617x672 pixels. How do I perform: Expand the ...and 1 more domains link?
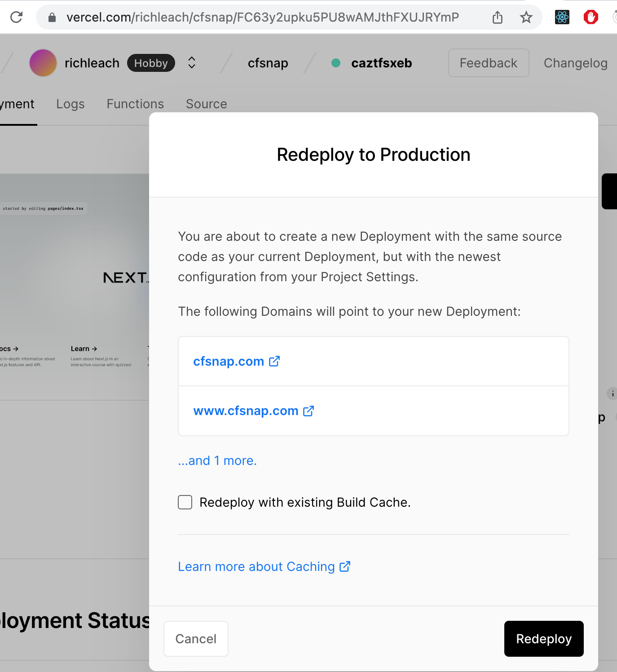tap(217, 460)
